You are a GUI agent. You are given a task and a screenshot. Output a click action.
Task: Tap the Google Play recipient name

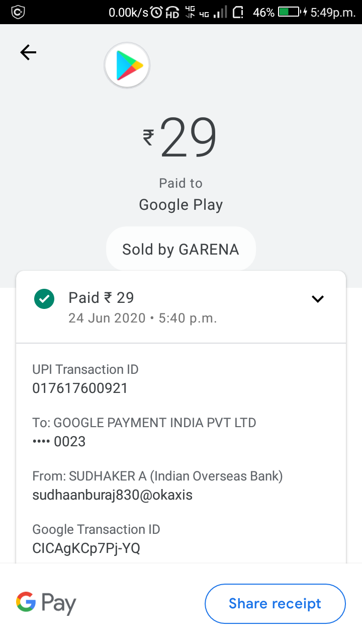coord(180,205)
